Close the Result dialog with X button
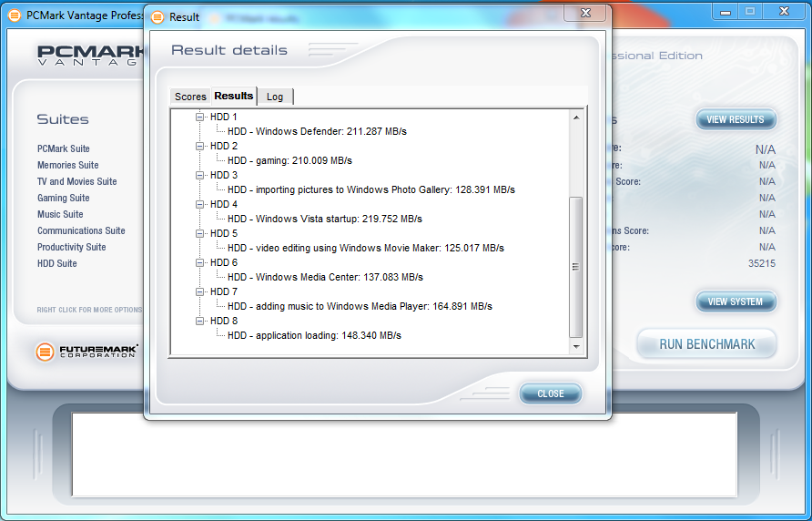Viewport: 812px width, 521px height. [585, 13]
